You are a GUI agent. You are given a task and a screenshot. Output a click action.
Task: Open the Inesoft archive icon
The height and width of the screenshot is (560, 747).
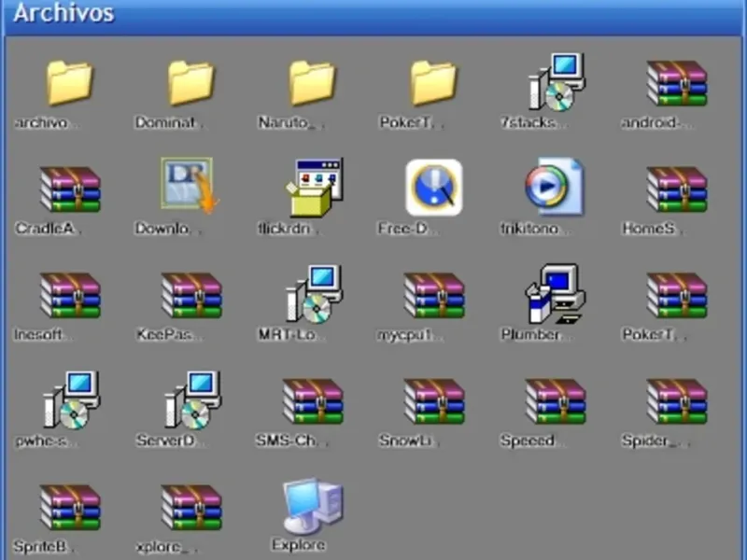point(70,295)
